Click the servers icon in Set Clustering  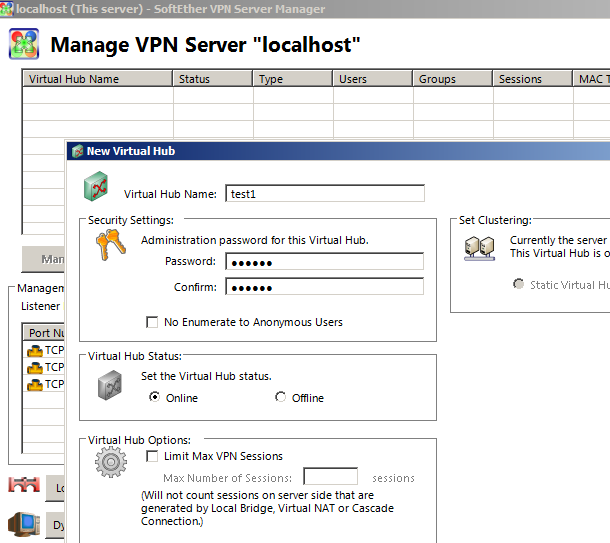(x=480, y=248)
